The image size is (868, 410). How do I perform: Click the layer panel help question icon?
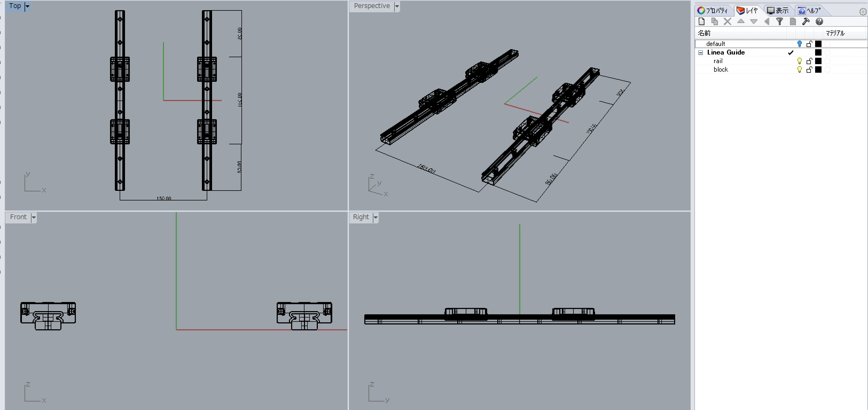819,22
